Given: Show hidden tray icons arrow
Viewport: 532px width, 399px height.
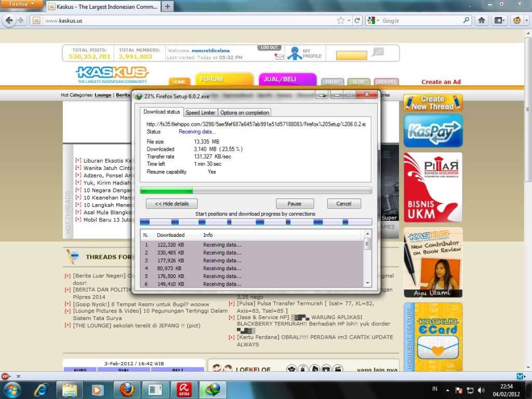Looking at the screenshot, I should tap(447, 391).
